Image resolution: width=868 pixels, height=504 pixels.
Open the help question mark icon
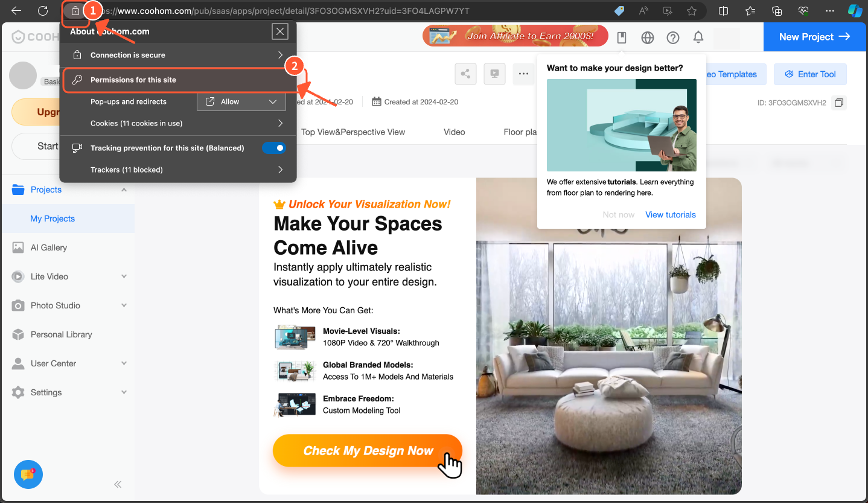(673, 37)
